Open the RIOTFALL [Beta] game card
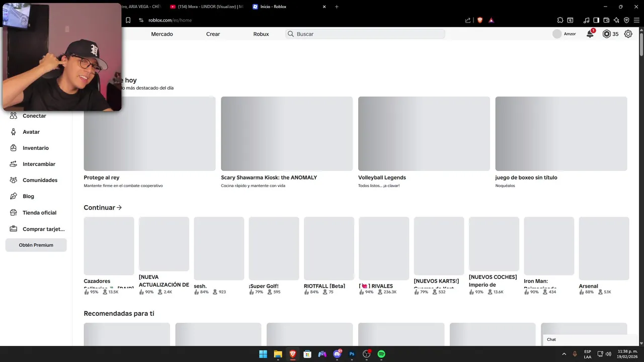 pyautogui.click(x=329, y=255)
